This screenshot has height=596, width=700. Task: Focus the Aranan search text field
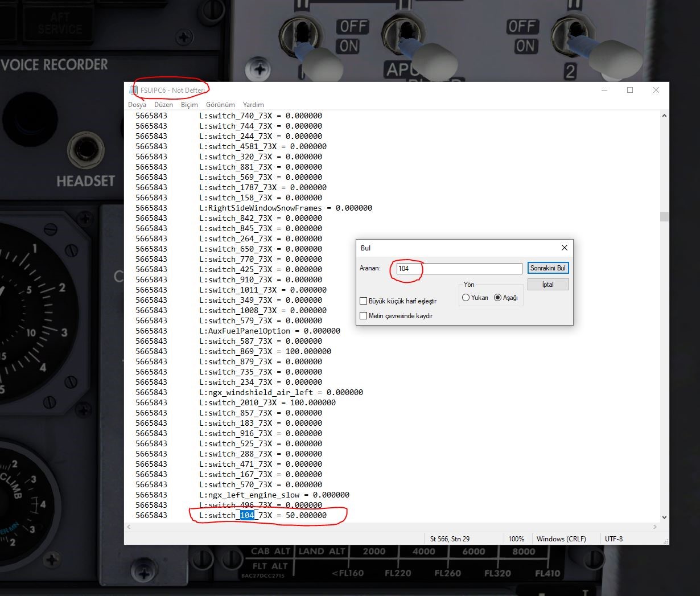click(458, 268)
